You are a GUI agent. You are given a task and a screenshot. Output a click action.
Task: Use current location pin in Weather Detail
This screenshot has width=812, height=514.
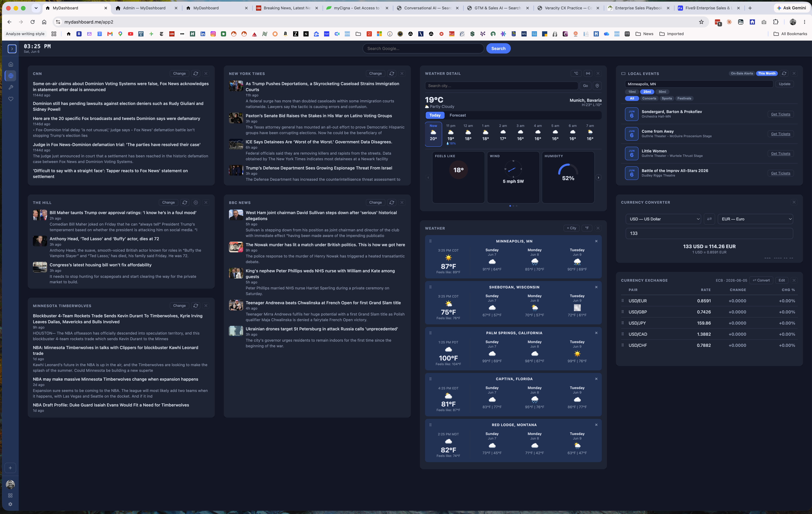[x=597, y=86]
